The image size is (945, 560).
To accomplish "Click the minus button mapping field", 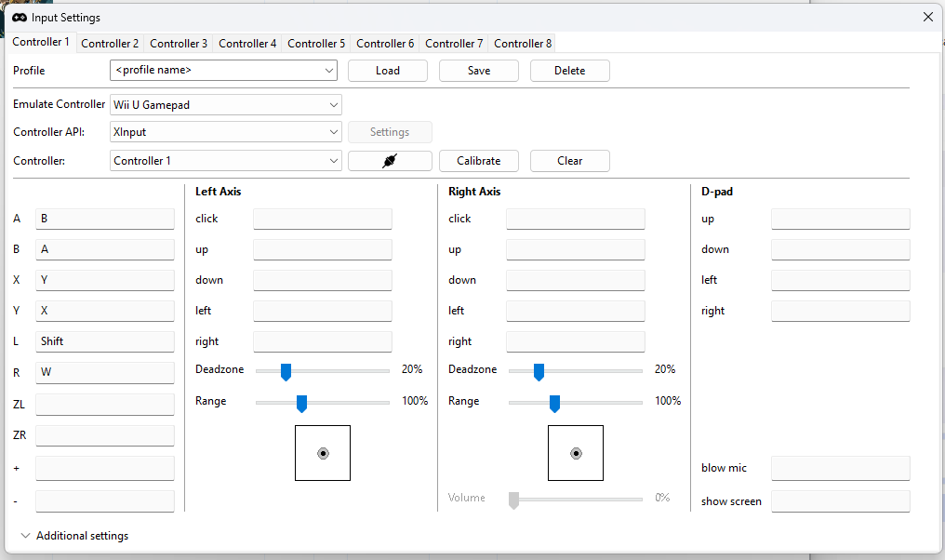I will (x=105, y=501).
